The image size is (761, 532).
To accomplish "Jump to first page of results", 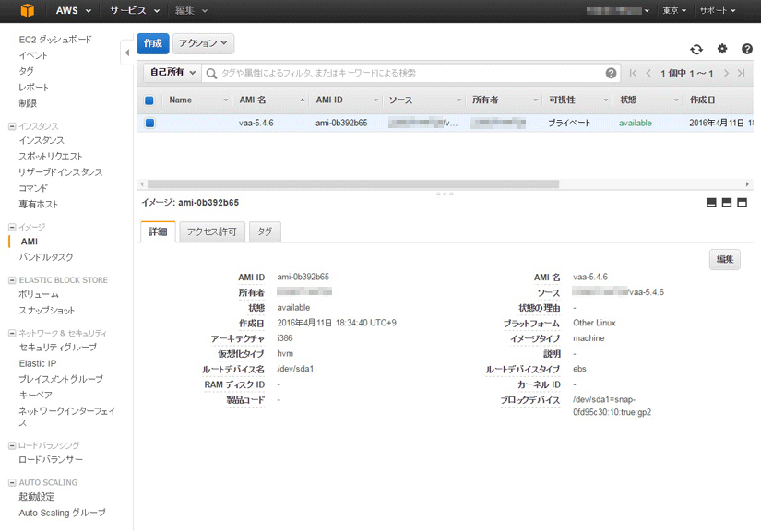I will (633, 73).
